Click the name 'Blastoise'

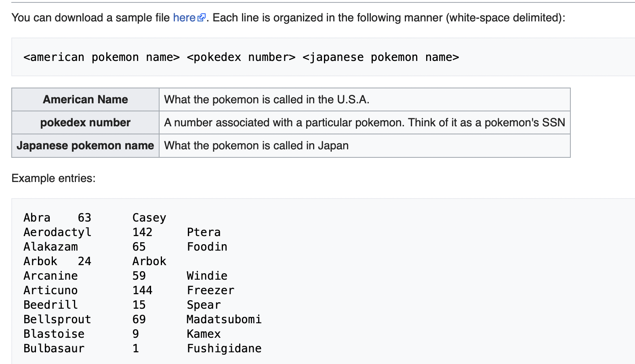pyautogui.click(x=54, y=334)
